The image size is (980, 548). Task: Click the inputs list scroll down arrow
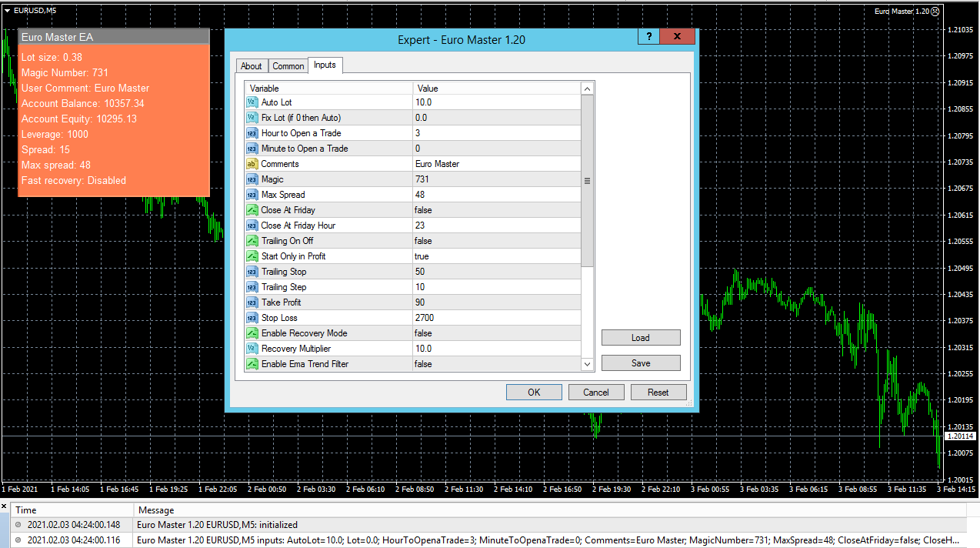(x=587, y=364)
